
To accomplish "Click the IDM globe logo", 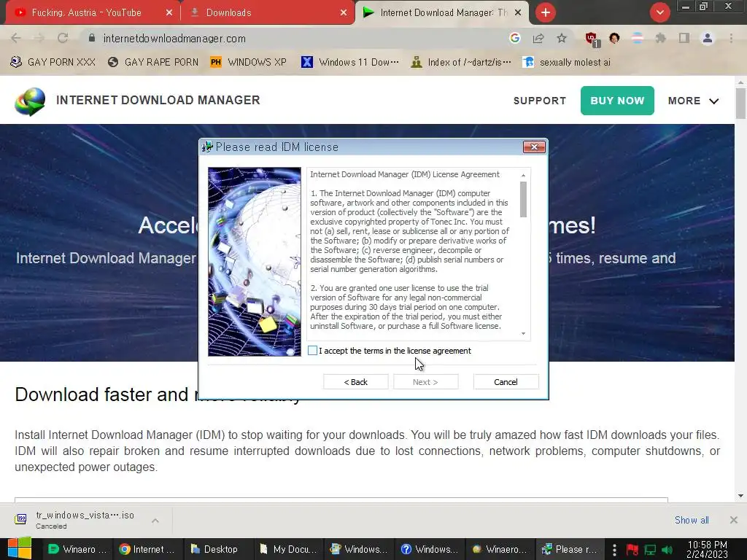I will [x=29, y=101].
